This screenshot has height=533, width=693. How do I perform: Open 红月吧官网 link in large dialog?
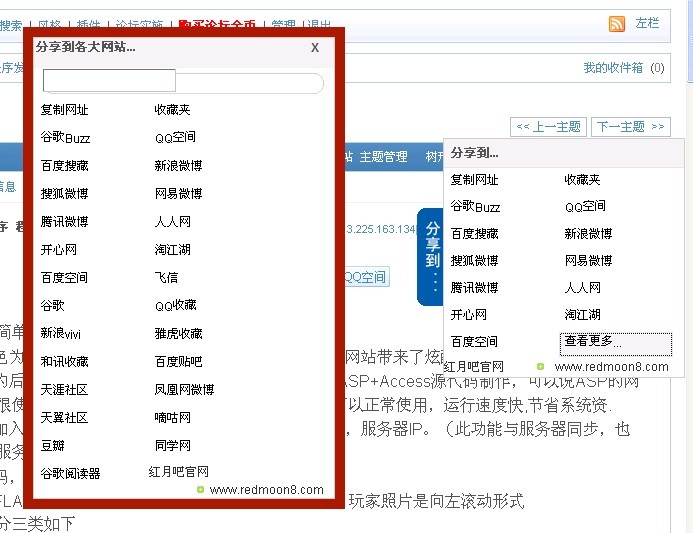click(x=179, y=472)
